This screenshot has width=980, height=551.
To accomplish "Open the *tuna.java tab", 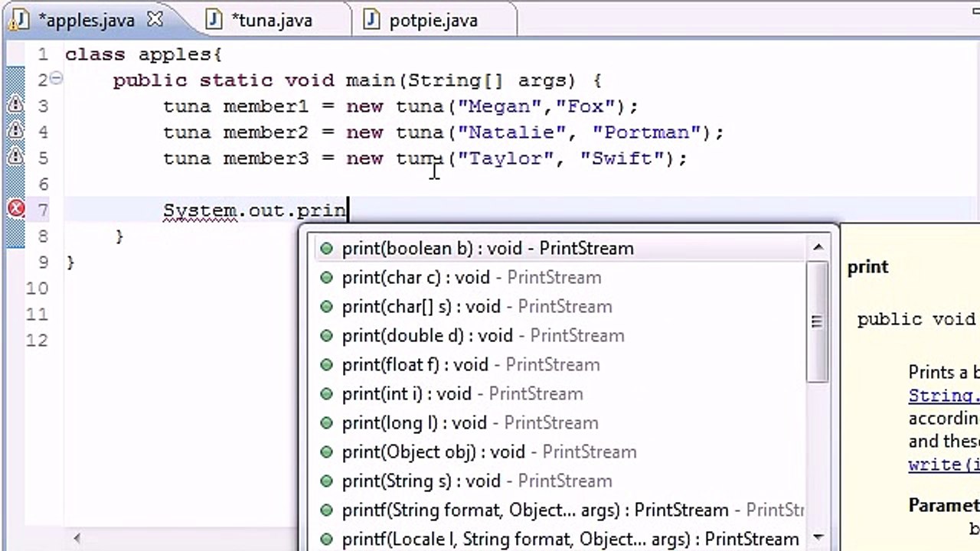I will pos(272,21).
